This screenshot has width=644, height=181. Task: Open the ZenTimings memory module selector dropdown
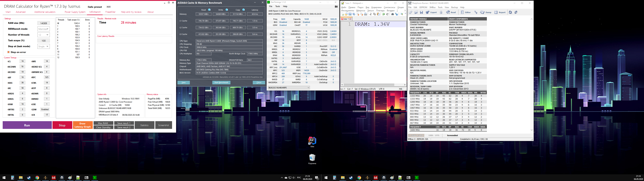pos(289,87)
